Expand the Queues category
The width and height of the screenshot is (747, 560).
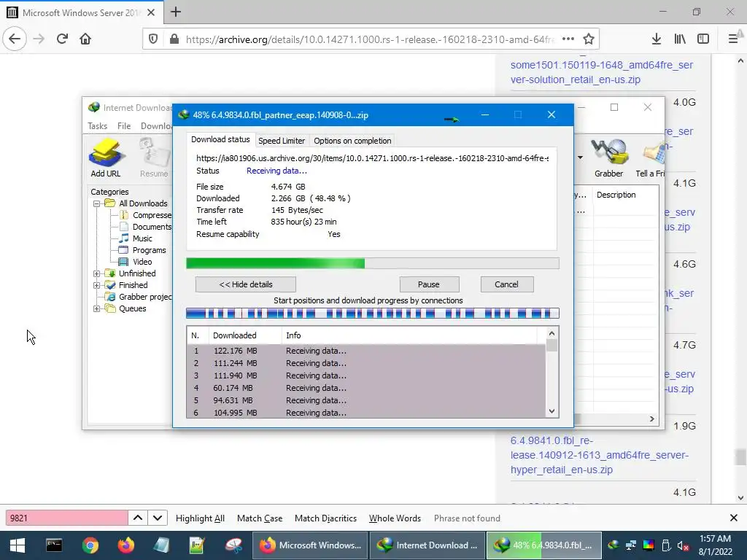coord(97,308)
